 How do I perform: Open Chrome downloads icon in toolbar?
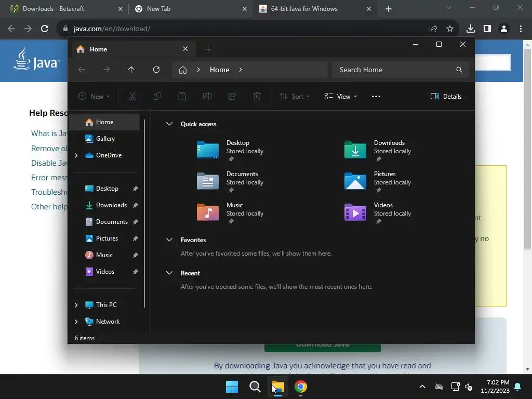471,29
